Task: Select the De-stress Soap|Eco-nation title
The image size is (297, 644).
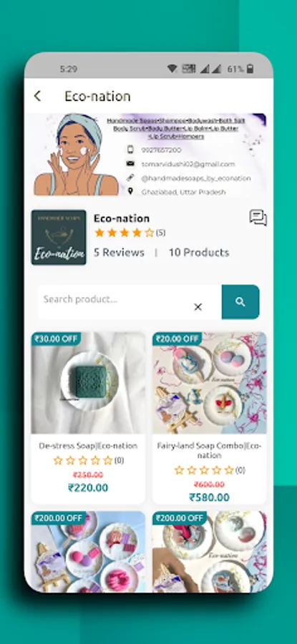Action: pos(88,446)
